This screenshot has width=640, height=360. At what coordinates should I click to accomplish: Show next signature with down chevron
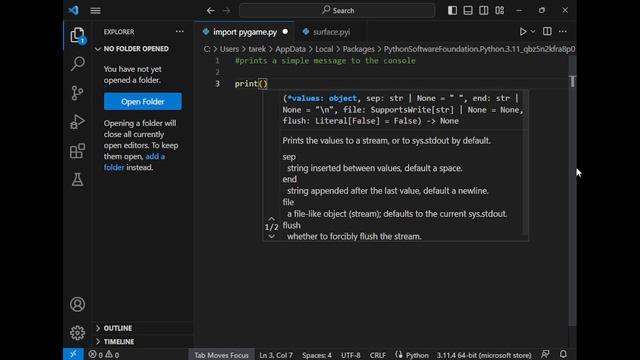[271, 236]
